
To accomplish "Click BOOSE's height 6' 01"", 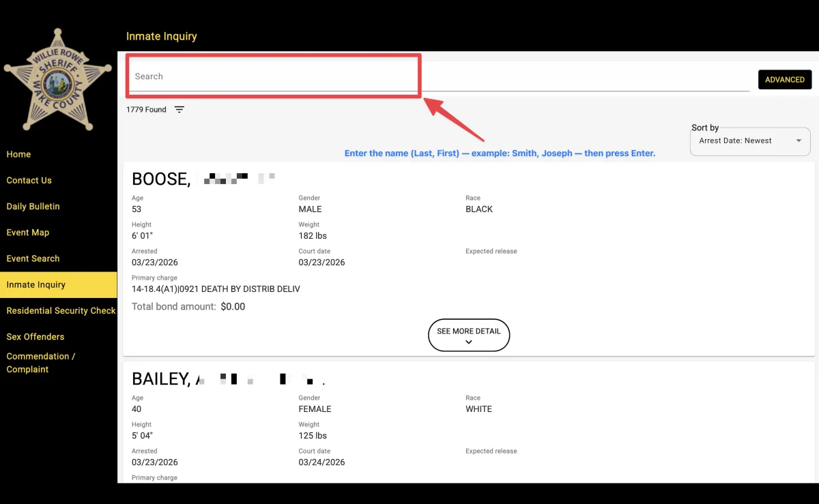I will (142, 236).
